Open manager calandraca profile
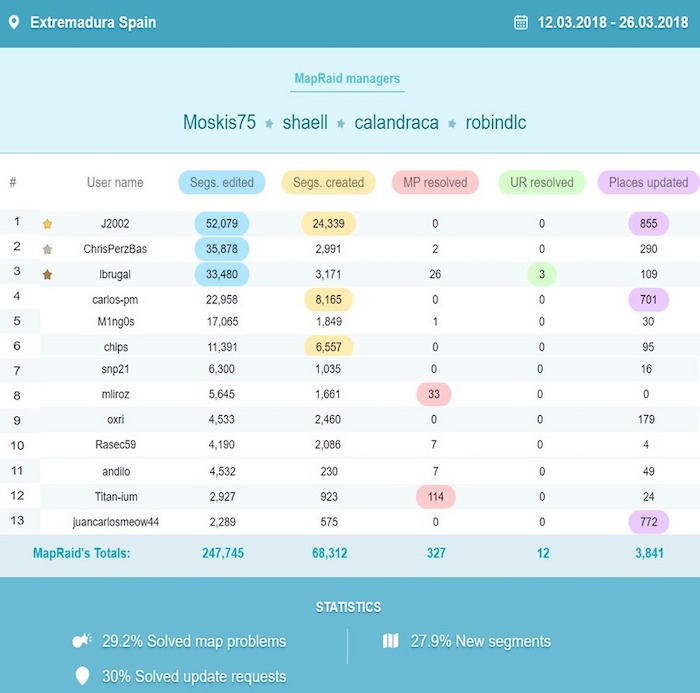This screenshot has width=700, height=693. tap(396, 123)
